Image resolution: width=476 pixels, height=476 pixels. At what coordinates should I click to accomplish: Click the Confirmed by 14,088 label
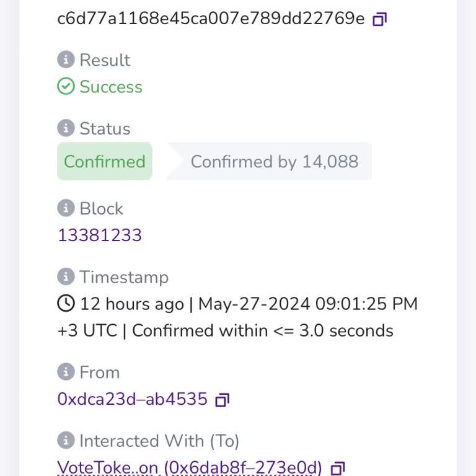pos(274,162)
